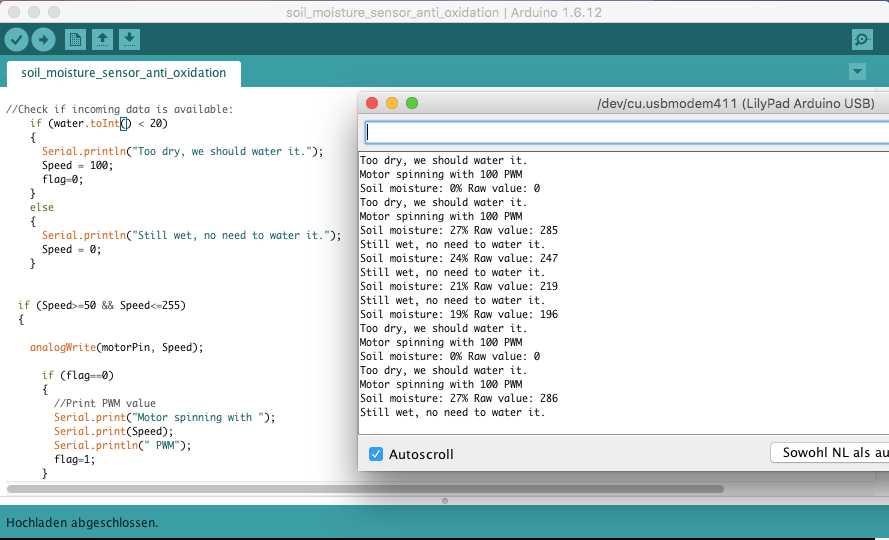Viewport: 889px width, 540px height.
Task: Open the 'Sowohl NL als' line ending dropdown
Action: pos(829,453)
